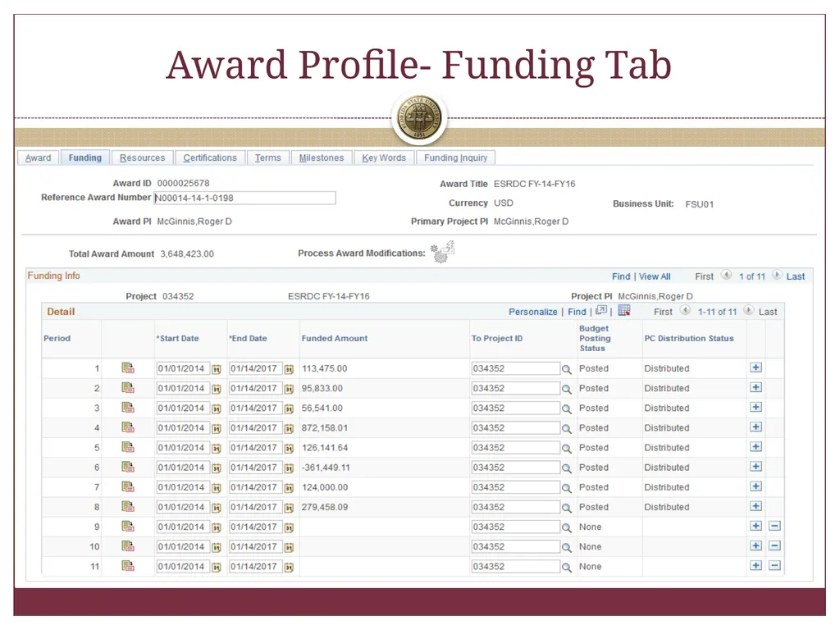Screen dimensions: 840x630
Task: Show next rows in Detail grid
Action: (749, 311)
